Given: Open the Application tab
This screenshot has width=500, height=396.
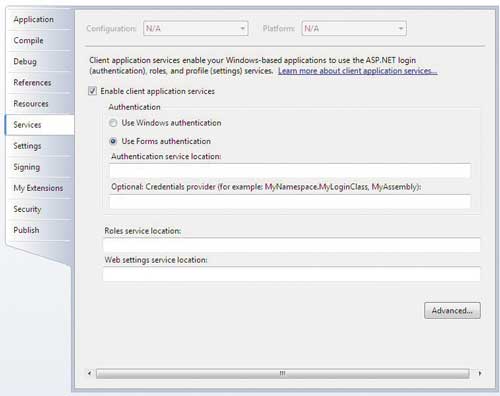Looking at the screenshot, I should coord(39,20).
